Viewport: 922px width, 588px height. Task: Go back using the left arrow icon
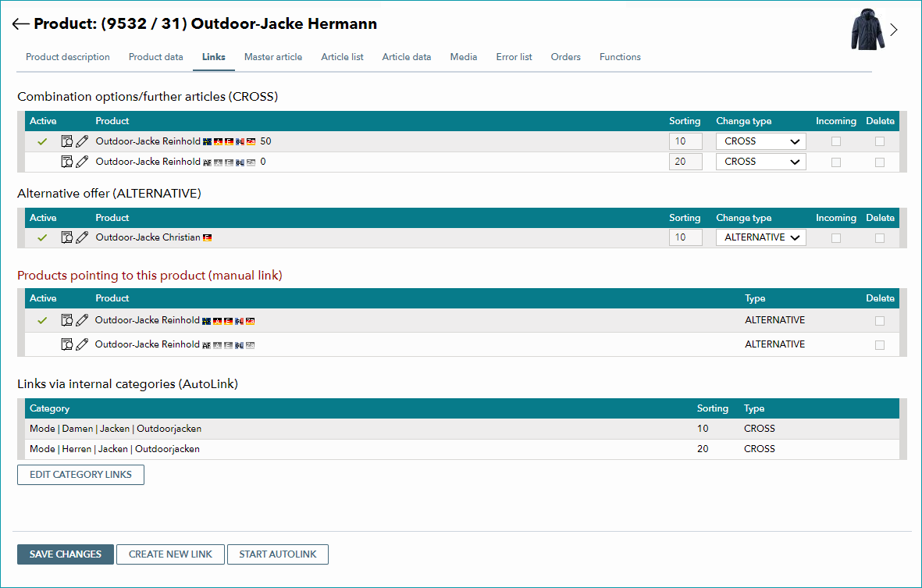coord(20,23)
